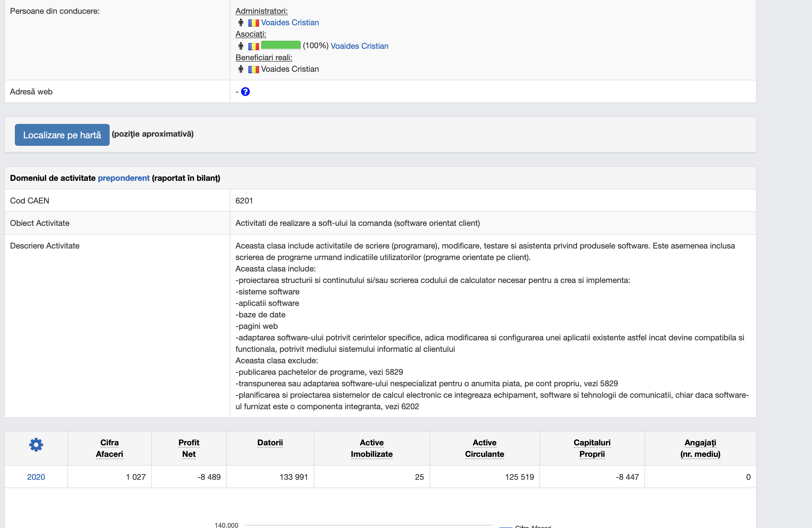The image size is (812, 528).
Task: Click person icon next to administrator Voaides Cristian
Action: [x=241, y=23]
